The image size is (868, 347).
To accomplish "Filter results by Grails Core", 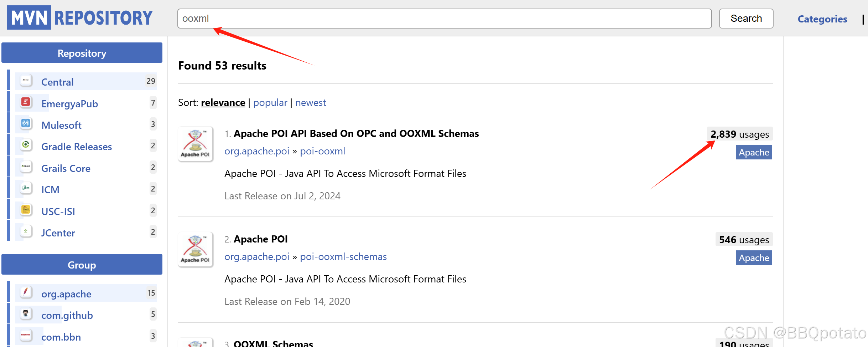I will (66, 168).
